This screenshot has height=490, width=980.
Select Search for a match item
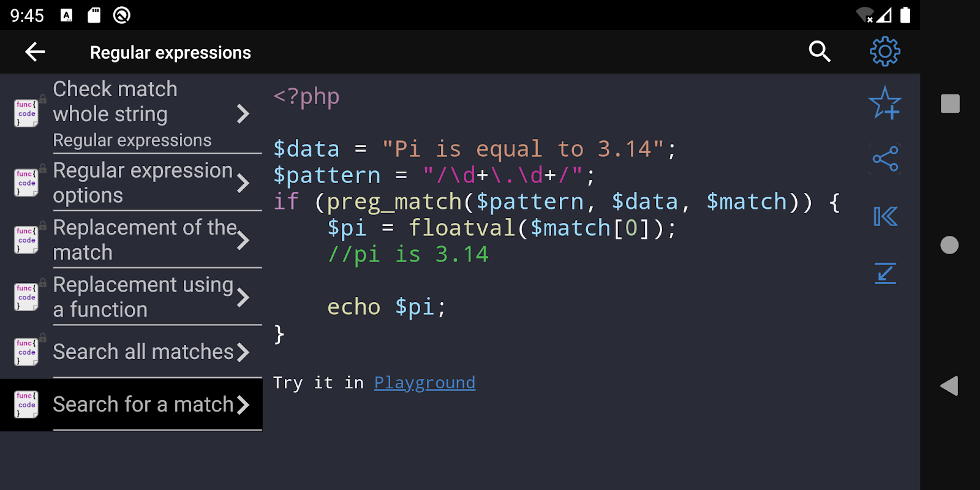tap(143, 404)
